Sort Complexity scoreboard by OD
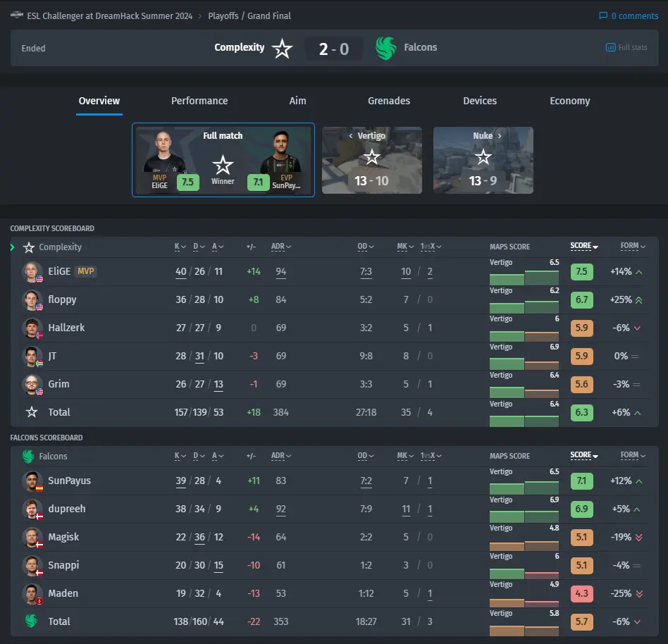Image resolution: width=668 pixels, height=644 pixels. 366,247
